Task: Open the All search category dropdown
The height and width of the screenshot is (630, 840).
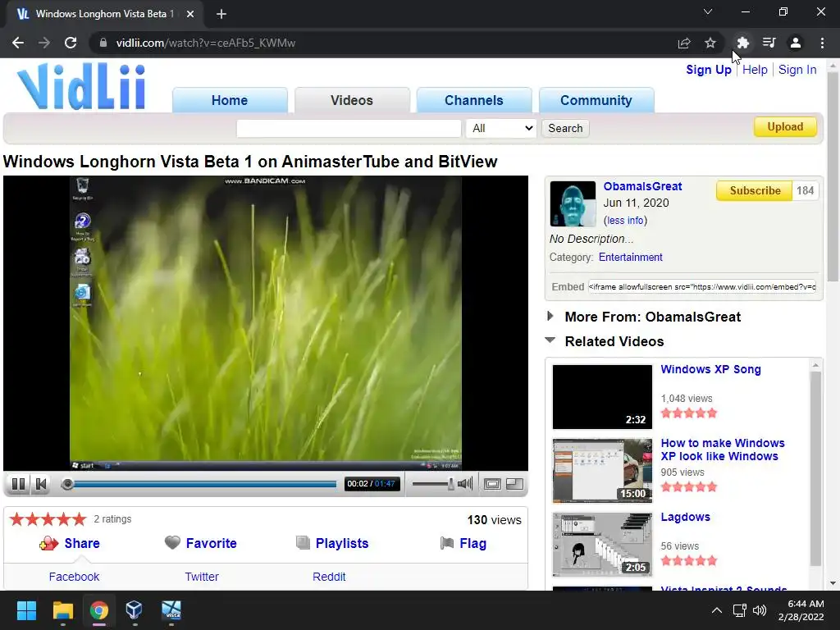Action: (x=501, y=128)
